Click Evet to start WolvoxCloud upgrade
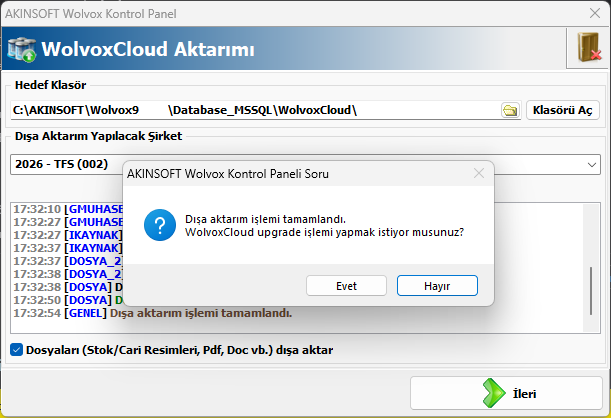 tap(346, 286)
